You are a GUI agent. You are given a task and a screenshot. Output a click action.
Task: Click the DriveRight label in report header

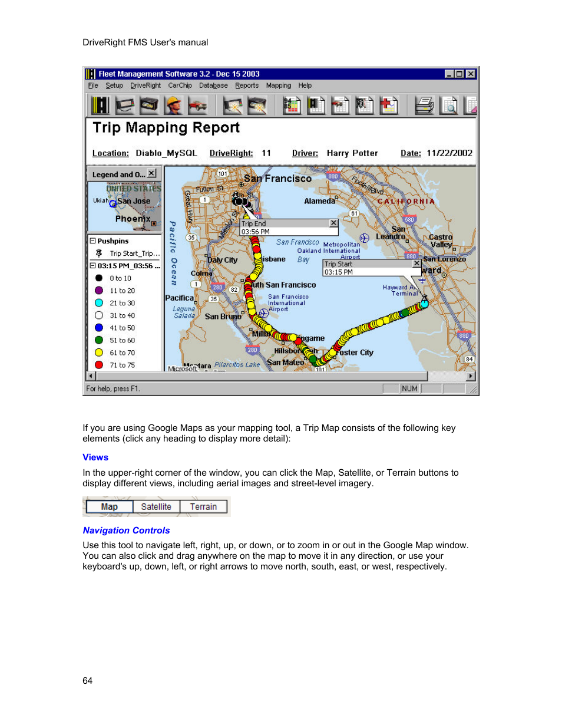tap(231, 153)
